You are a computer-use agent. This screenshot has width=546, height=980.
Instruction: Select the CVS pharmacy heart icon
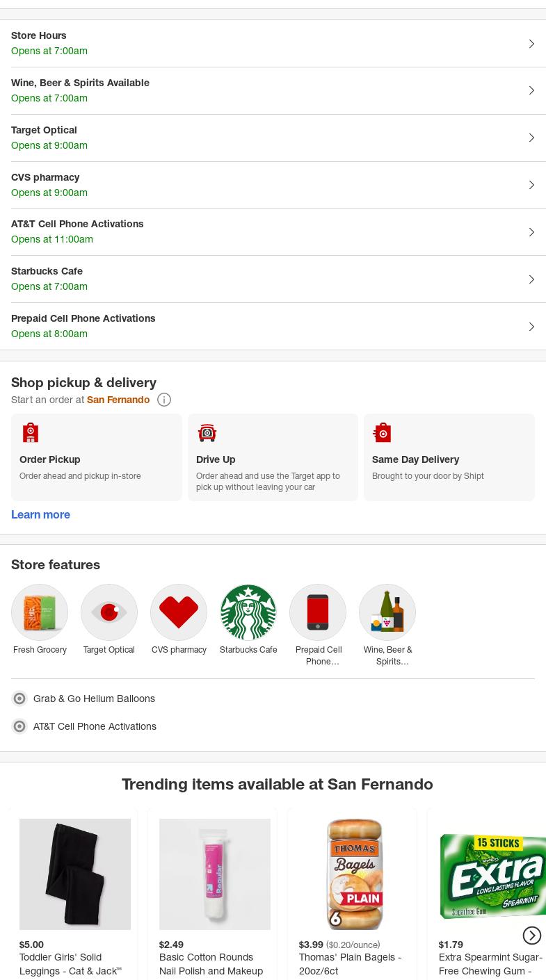179,612
